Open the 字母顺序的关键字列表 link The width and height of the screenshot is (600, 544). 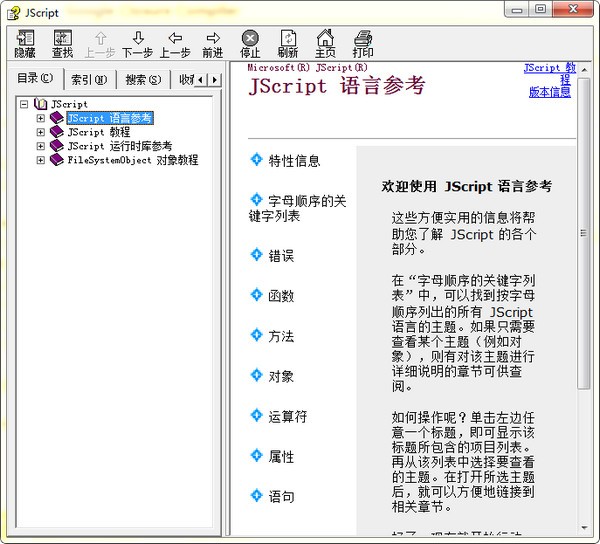(x=297, y=208)
